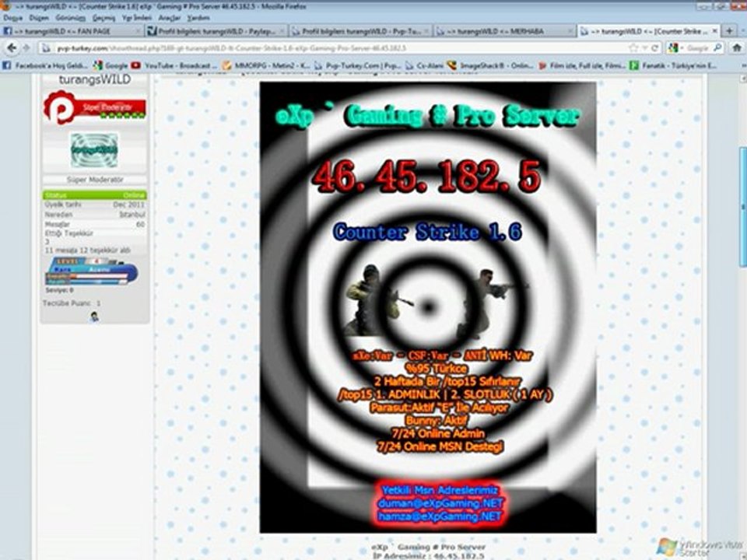Open ImageShack Online bookmark
Image resolution: width=747 pixels, height=560 pixels.
[x=489, y=65]
